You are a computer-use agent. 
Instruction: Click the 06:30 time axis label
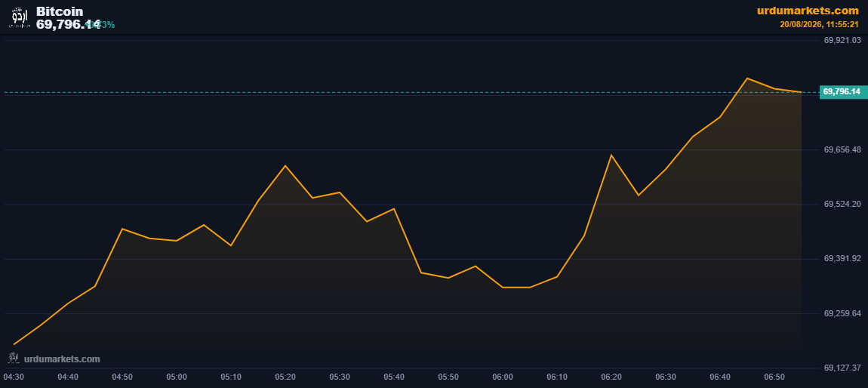coord(666,377)
